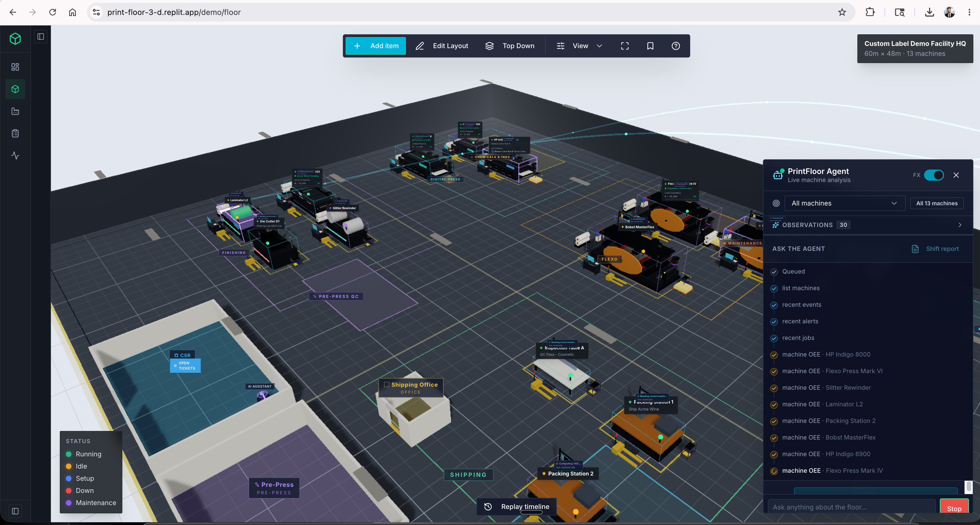The image size is (980, 525).
Task: Click the Custom Label Demo Facility HQ card
Action: [x=915, y=48]
